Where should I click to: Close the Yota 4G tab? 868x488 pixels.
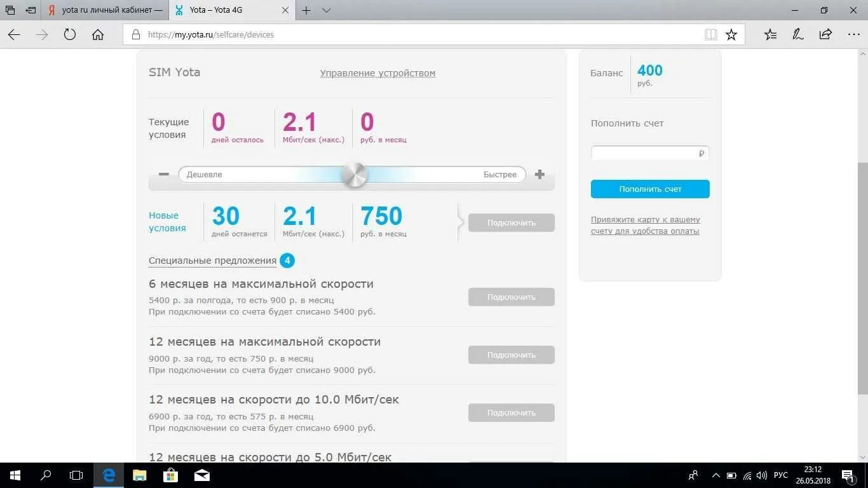(x=286, y=10)
